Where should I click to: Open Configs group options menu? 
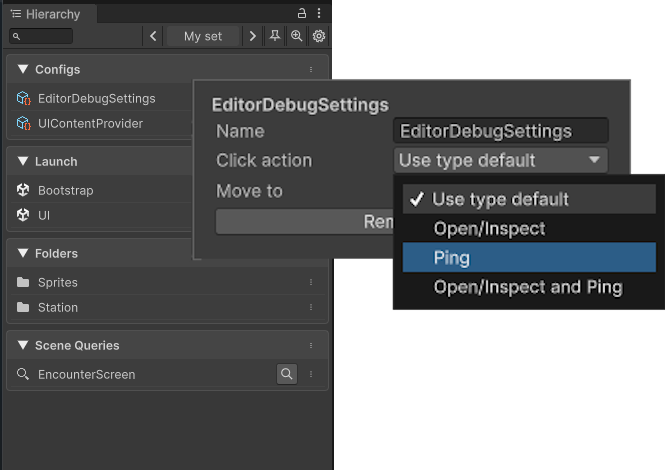[x=311, y=69]
